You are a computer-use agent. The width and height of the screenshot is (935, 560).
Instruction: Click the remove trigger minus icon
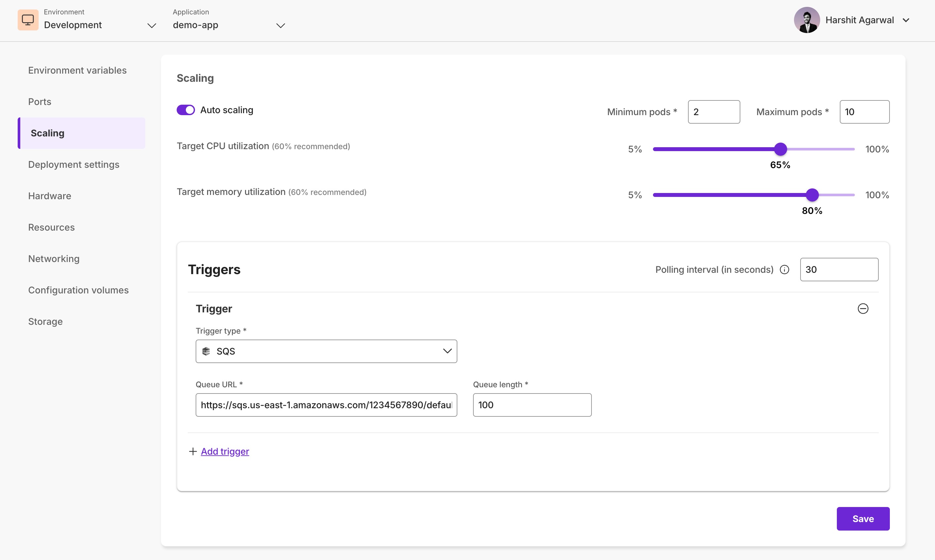(862, 308)
